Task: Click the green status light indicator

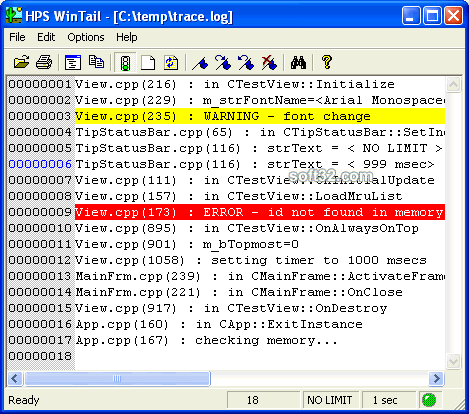Action: (429, 400)
